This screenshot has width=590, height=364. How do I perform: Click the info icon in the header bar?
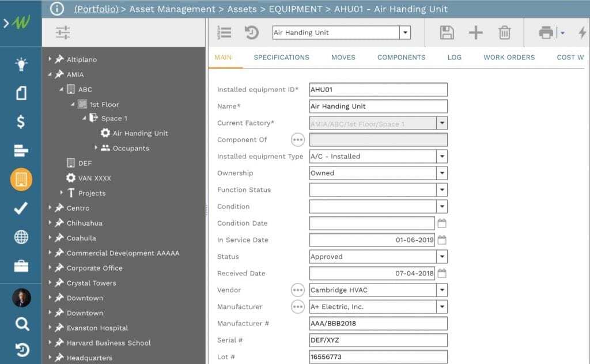click(x=57, y=9)
